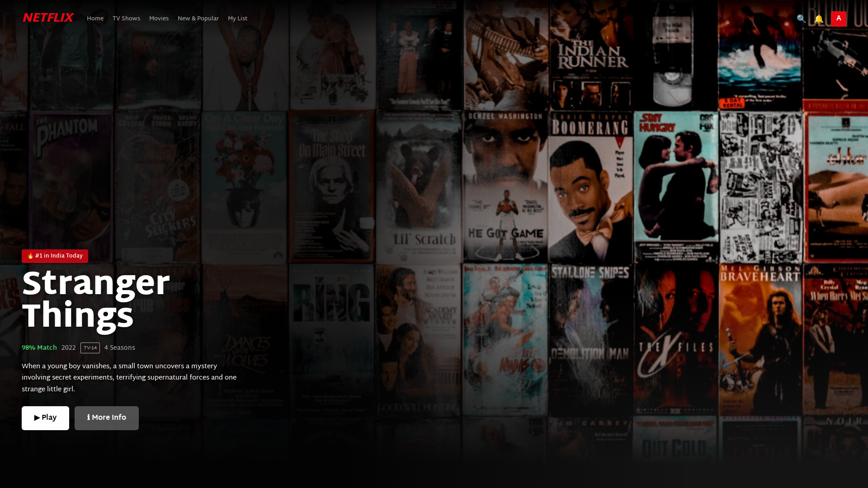Play Stranger Things
868x488 pixels.
point(45,418)
